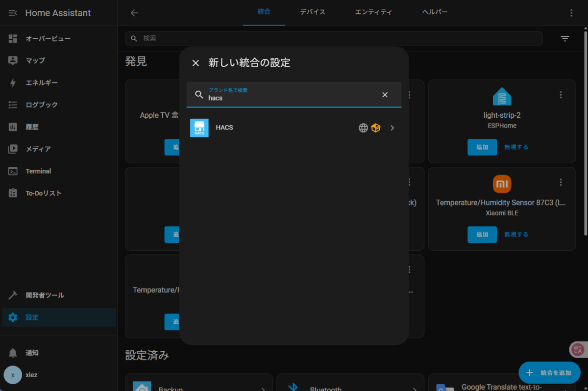Open マップ in the sidebar
This screenshot has width=588, height=391.
coord(59,60)
